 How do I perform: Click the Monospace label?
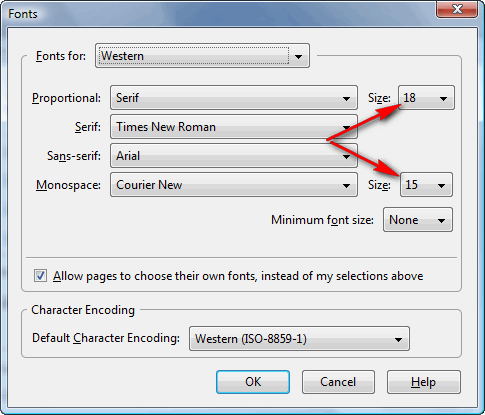click(68, 185)
